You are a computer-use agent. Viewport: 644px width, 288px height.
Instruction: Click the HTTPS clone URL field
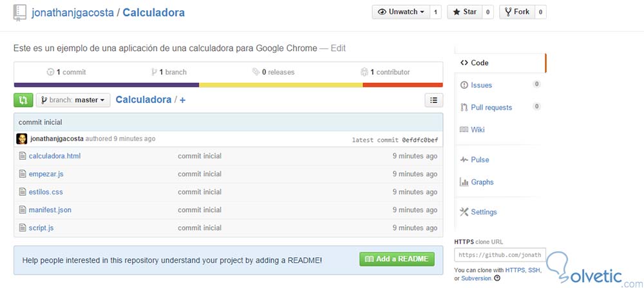500,254
